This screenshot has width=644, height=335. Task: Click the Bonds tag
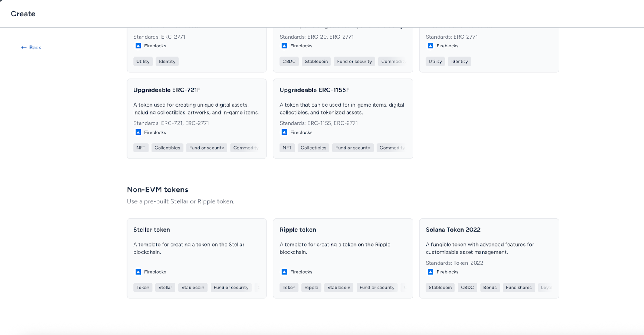(490, 288)
